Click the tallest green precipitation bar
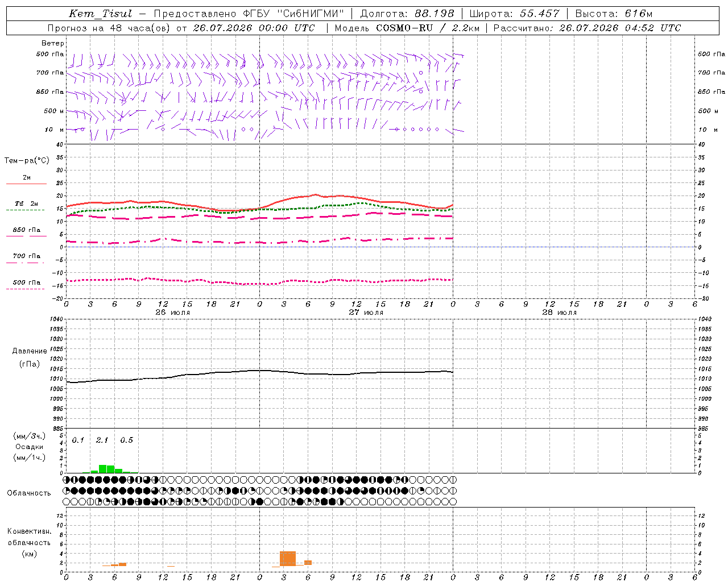The image size is (728, 582). click(x=103, y=469)
